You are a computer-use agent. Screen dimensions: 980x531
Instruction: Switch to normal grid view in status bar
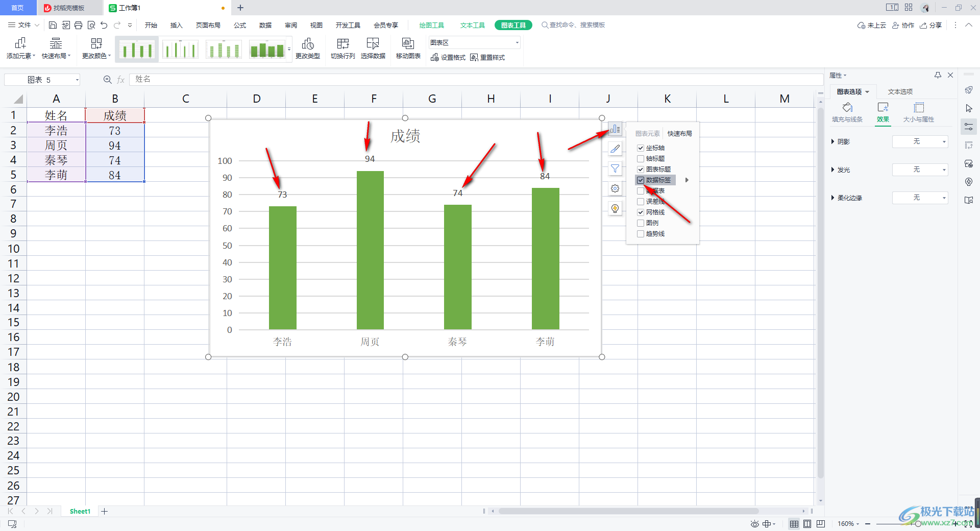[794, 524]
